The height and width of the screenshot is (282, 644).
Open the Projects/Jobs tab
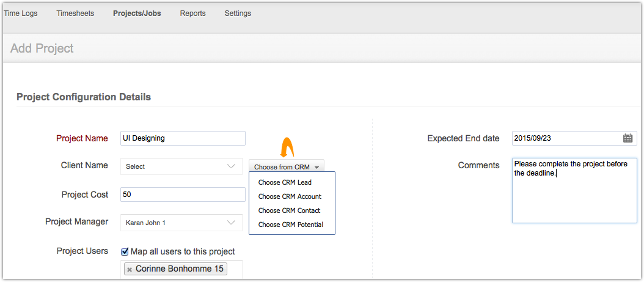[137, 13]
